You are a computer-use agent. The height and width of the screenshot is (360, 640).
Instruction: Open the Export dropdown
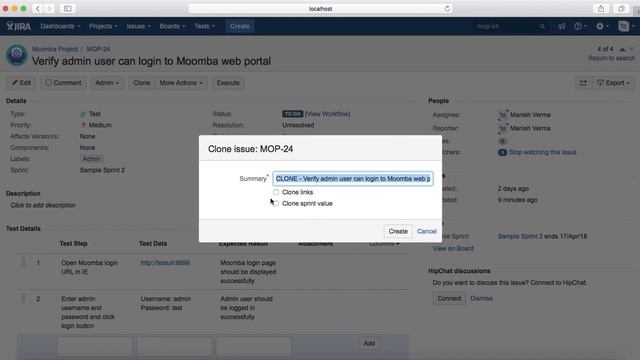pos(613,83)
